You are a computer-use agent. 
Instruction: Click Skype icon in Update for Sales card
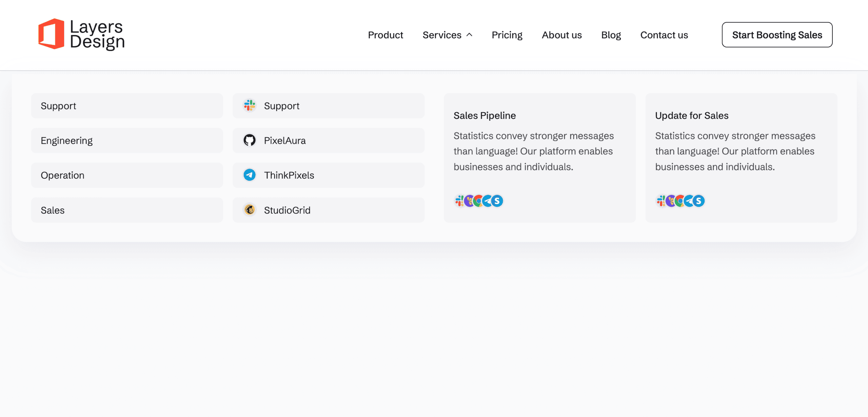pyautogui.click(x=699, y=201)
